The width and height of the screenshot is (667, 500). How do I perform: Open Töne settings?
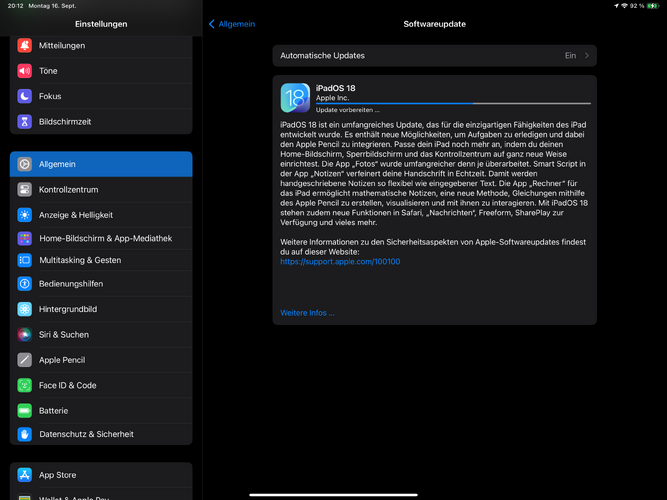pyautogui.click(x=101, y=71)
